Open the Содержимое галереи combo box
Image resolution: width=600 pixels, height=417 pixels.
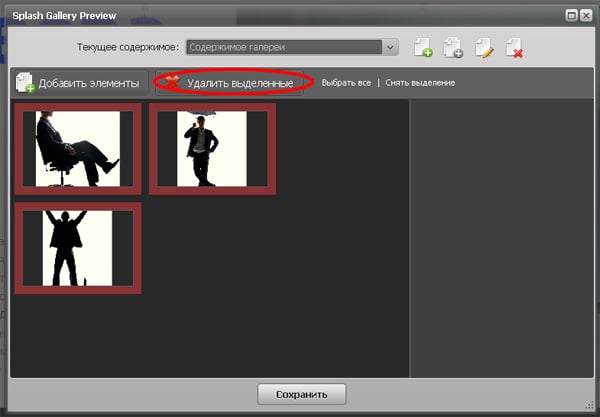pos(283,47)
